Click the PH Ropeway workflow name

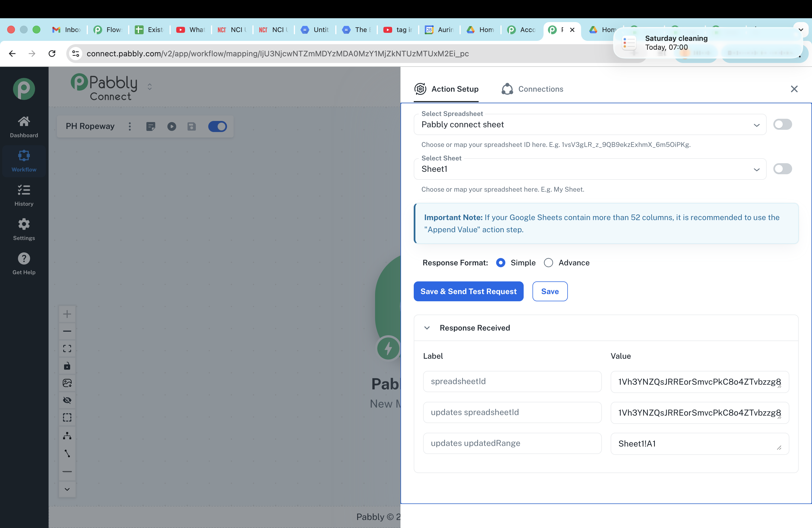click(x=90, y=126)
